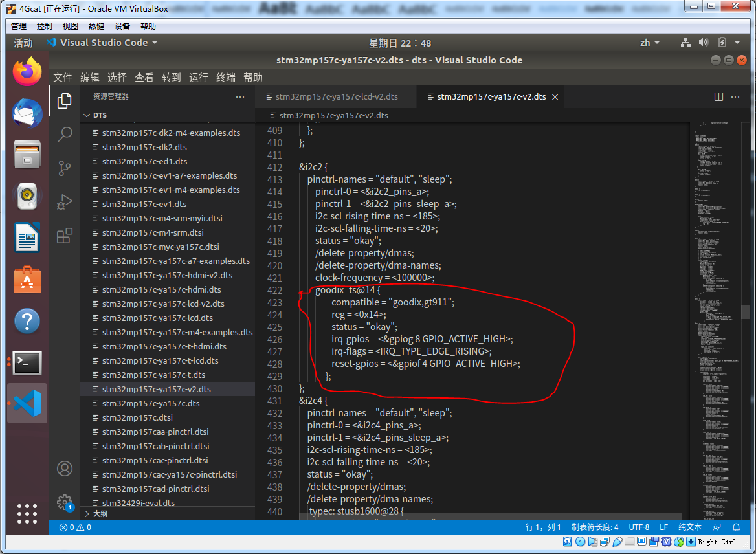The width and height of the screenshot is (756, 554).
Task: Open stm32mp157c-ya157c-hdmi.dts file
Action: (168, 289)
